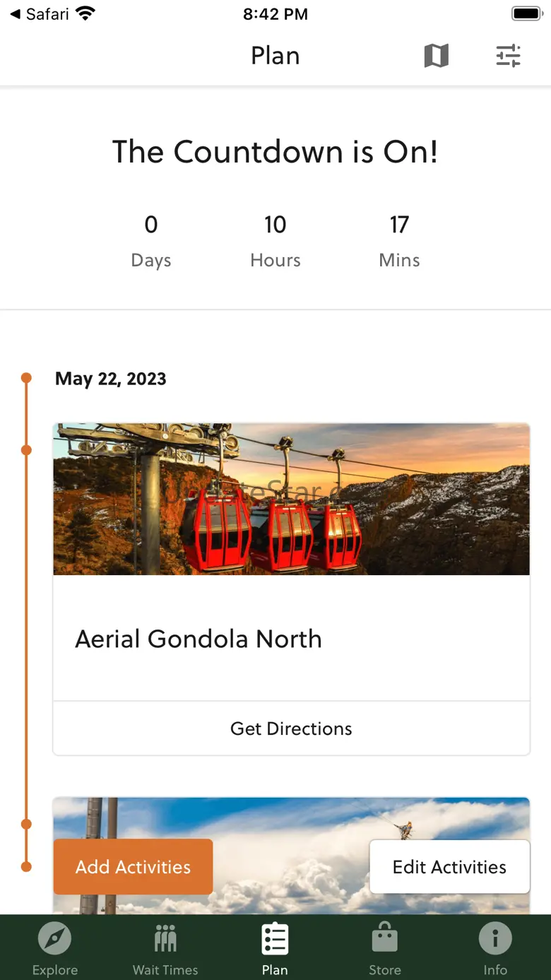Screen dimensions: 551x980
Task: Open the Store shopping bag icon
Action: tap(385, 939)
